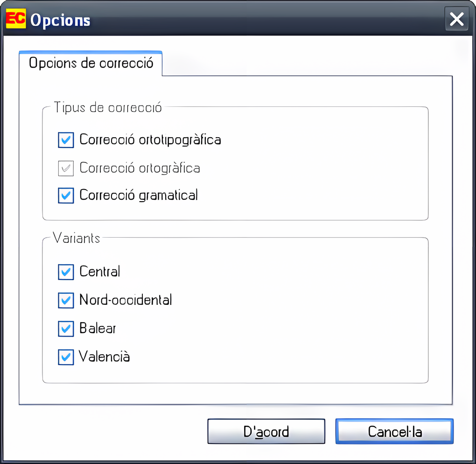The height and width of the screenshot is (464, 476).
Task: Select the Central label text
Action: coord(99,272)
